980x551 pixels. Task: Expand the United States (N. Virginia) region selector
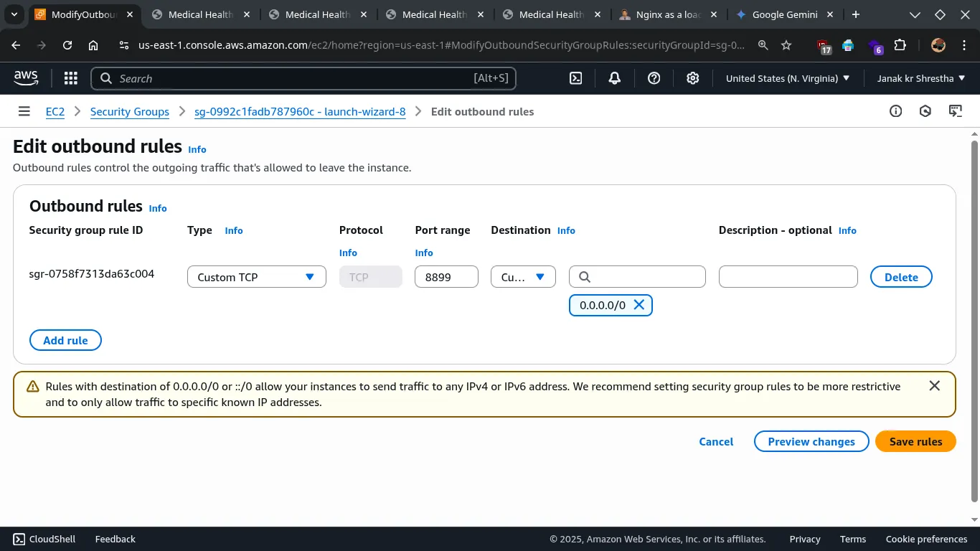pyautogui.click(x=787, y=78)
